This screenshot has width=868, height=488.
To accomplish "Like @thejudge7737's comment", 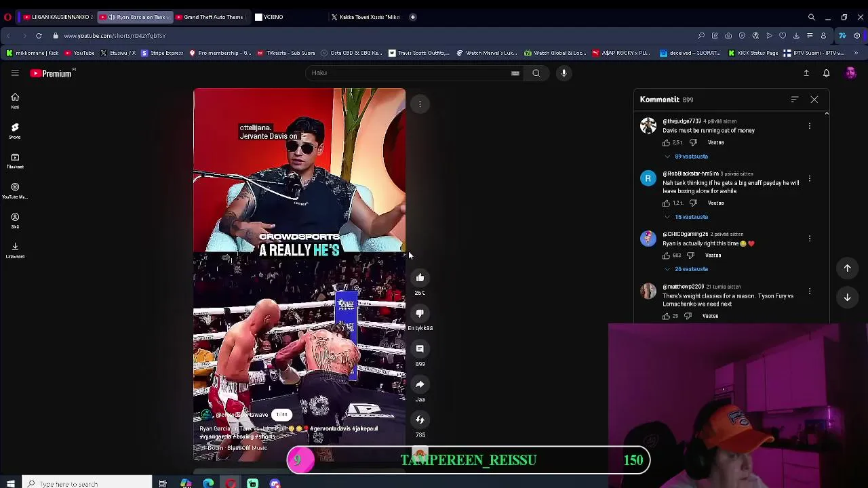I will pyautogui.click(x=666, y=143).
